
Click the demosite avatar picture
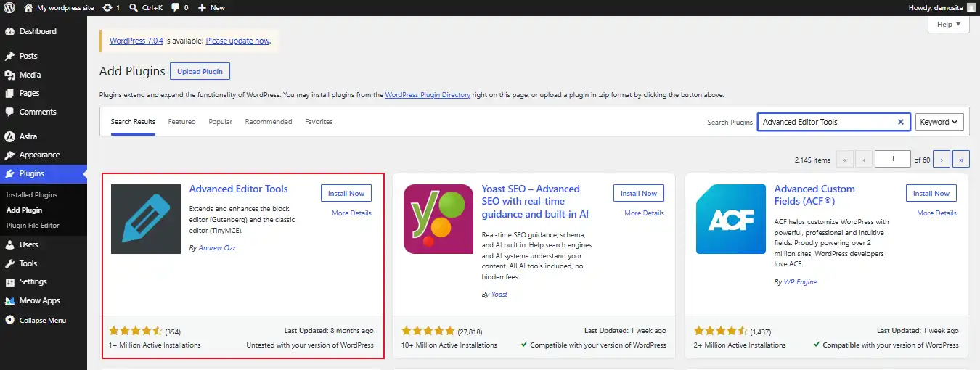(971, 7)
